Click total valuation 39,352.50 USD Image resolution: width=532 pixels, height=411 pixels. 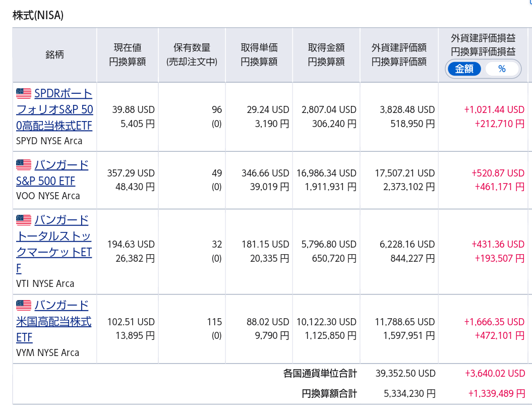click(x=405, y=374)
